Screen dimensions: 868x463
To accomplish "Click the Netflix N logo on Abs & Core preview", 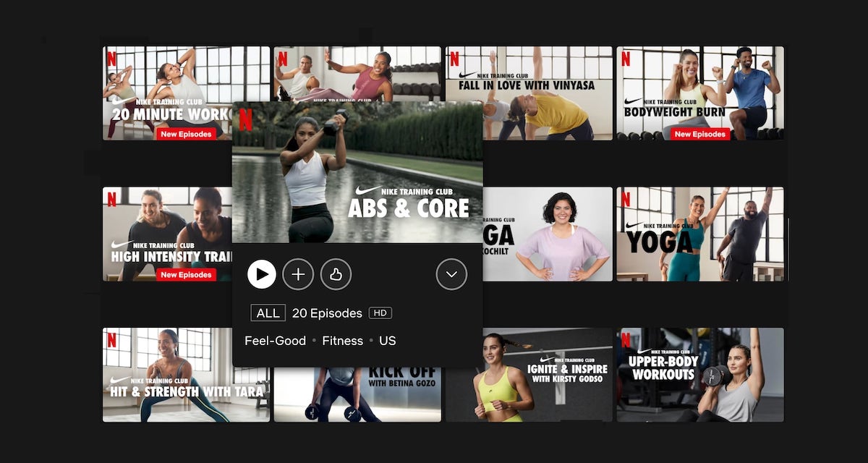I will 245,119.
